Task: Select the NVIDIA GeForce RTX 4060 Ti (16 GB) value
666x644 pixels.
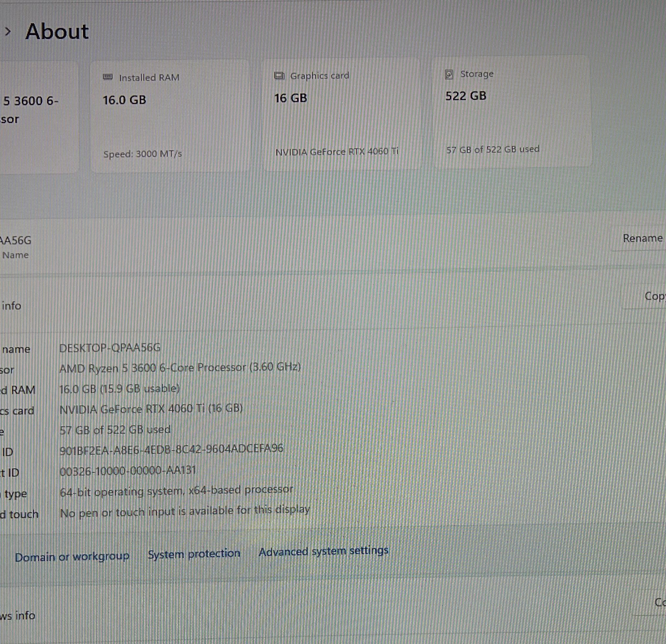Action: tap(151, 409)
